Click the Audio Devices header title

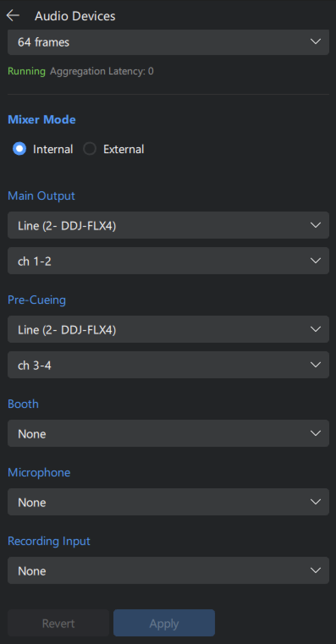tap(75, 16)
